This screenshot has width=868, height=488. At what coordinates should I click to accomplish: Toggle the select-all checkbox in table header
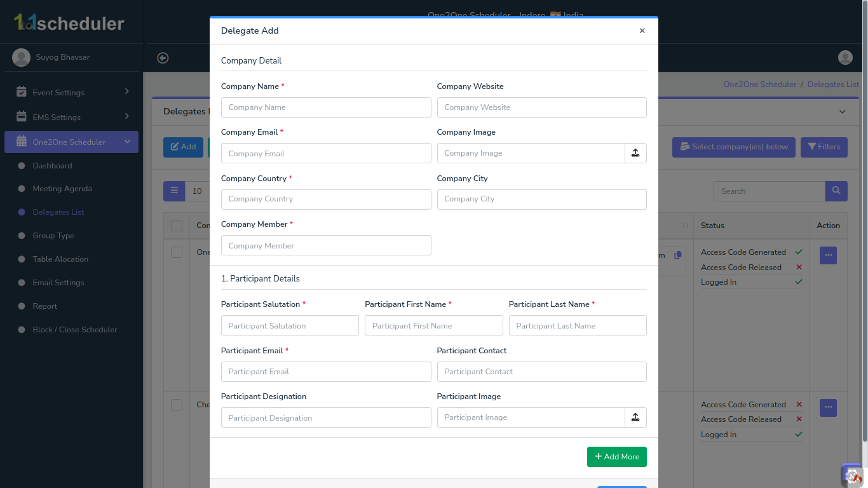pos(177,226)
